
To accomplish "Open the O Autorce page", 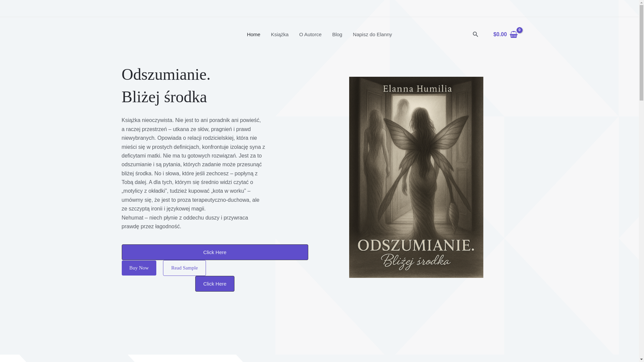I will coord(310,34).
